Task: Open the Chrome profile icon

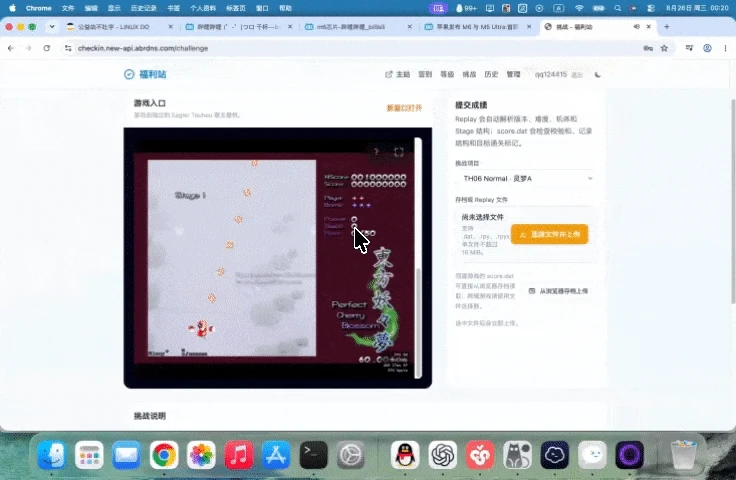Action: click(707, 48)
